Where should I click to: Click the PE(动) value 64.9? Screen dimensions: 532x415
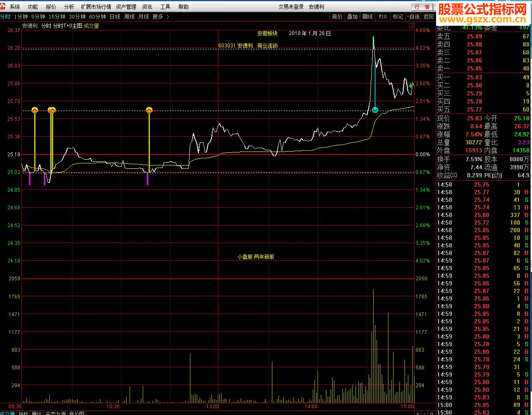pyautogui.click(x=524, y=175)
